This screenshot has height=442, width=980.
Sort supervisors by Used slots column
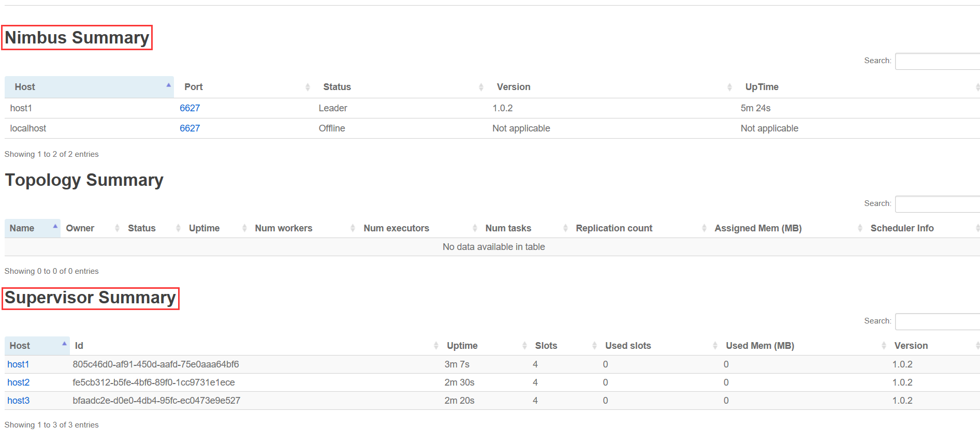(628, 346)
